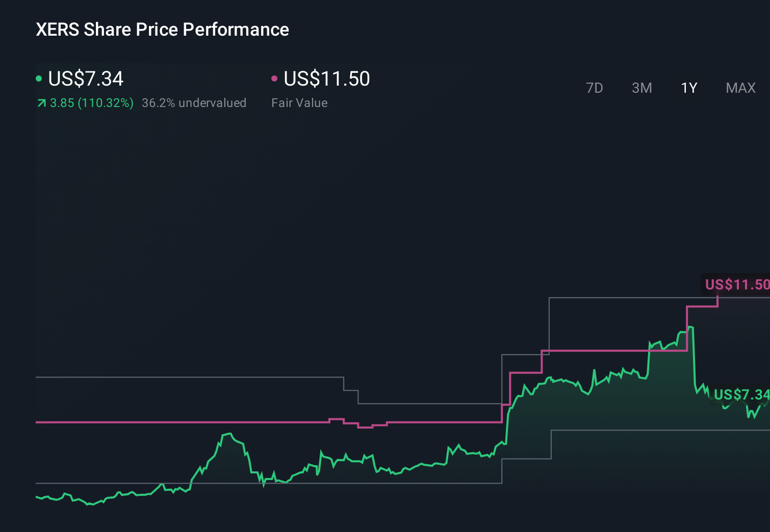
Task: Click the 3.85 (110.32%) gain text
Action: coord(91,103)
